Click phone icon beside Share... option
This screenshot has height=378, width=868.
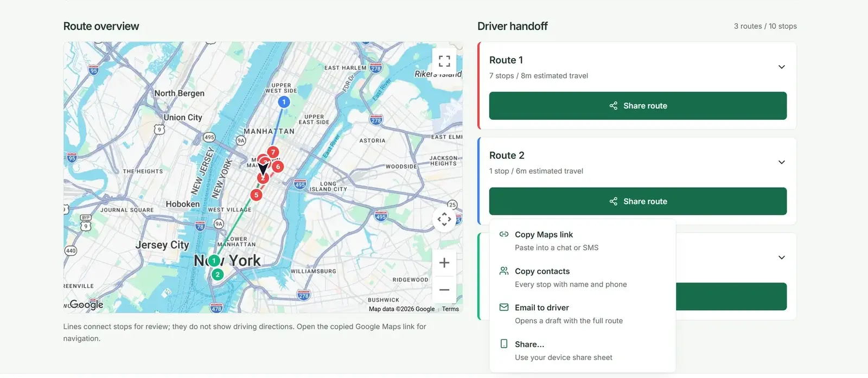pos(504,344)
